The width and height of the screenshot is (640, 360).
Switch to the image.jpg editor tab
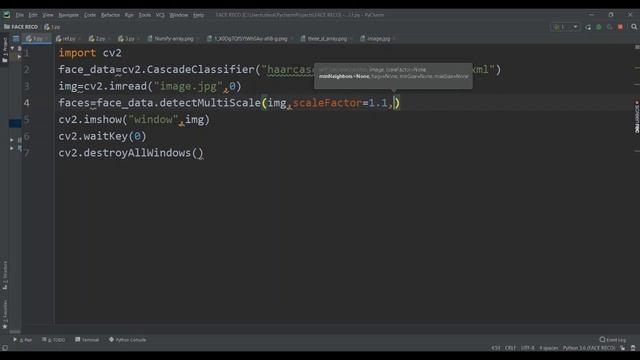click(x=378, y=38)
